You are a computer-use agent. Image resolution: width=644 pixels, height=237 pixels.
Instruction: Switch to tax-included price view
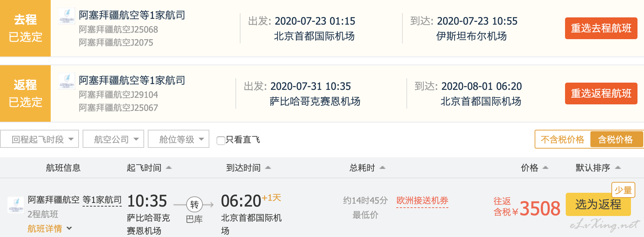pyautogui.click(x=615, y=140)
